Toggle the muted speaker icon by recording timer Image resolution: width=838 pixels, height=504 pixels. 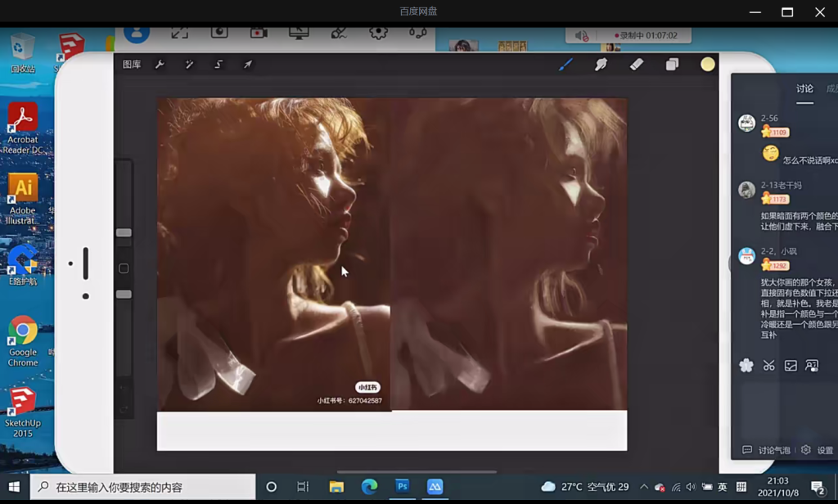pos(582,36)
